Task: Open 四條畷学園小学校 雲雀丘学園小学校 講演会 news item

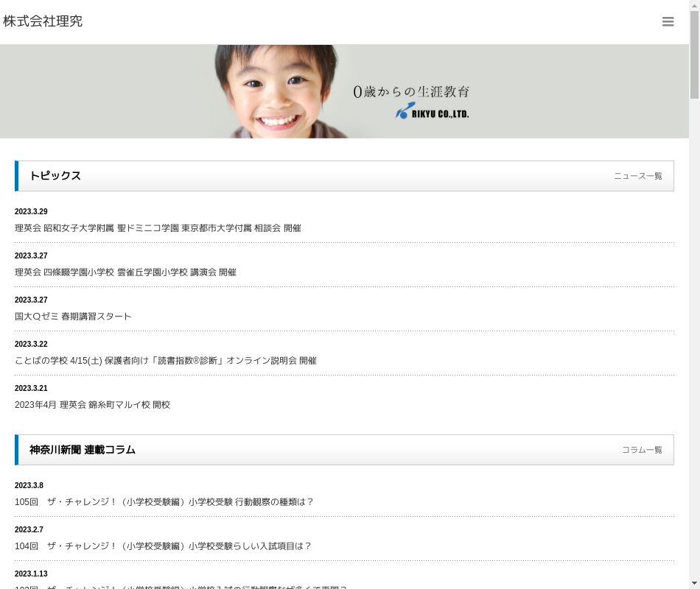Action: pyautogui.click(x=125, y=272)
